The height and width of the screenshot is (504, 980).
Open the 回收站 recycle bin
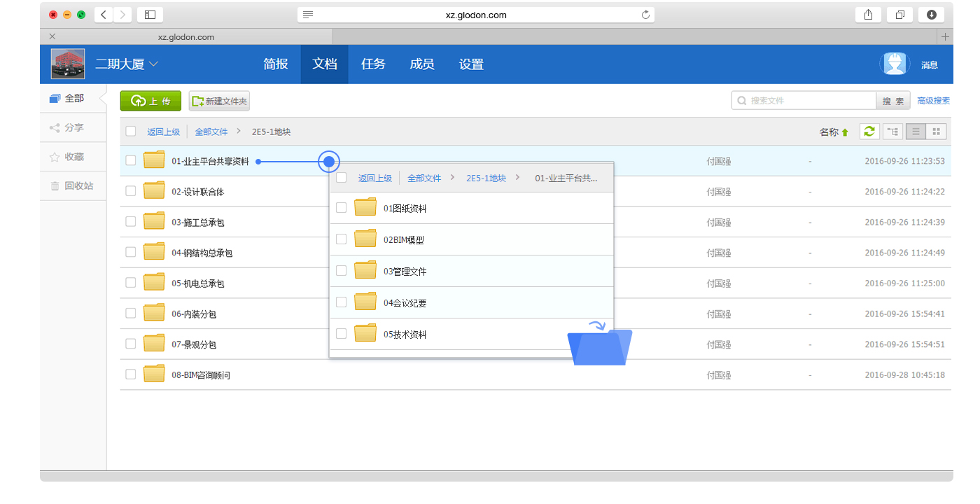coord(72,186)
